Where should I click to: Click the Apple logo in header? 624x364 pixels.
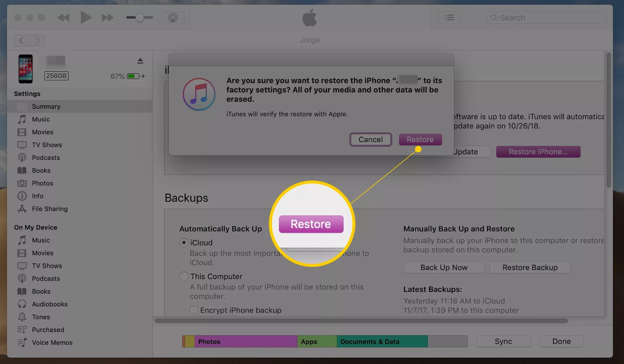tap(310, 18)
